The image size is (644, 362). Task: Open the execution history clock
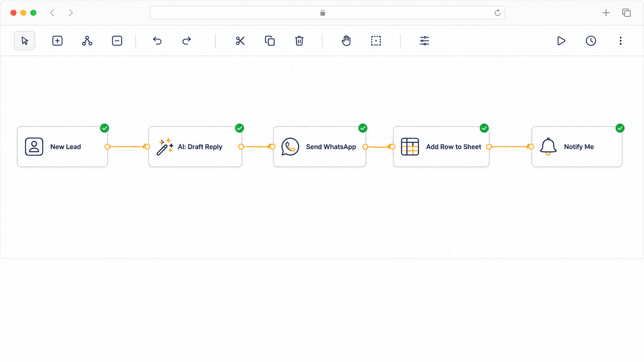coord(591,41)
